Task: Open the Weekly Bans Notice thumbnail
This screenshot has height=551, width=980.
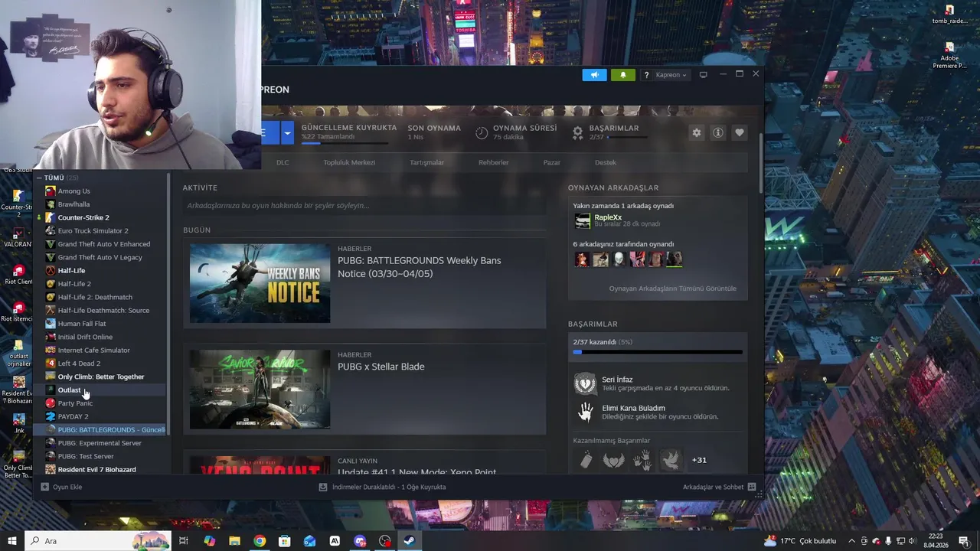Action: point(260,283)
